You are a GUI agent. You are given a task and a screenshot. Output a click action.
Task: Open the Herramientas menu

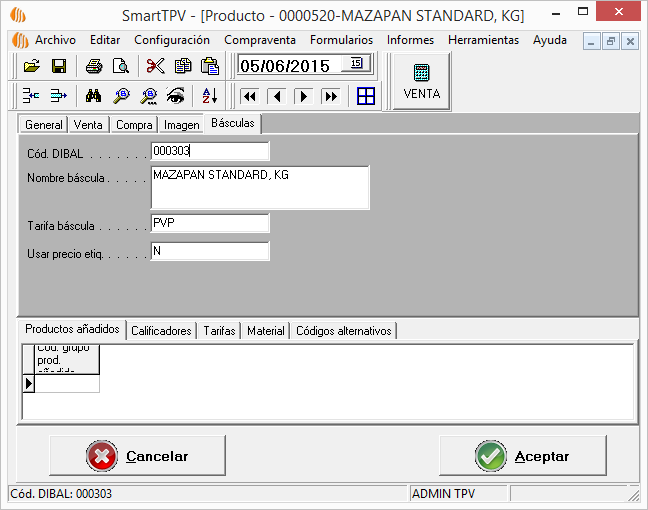[x=484, y=40]
